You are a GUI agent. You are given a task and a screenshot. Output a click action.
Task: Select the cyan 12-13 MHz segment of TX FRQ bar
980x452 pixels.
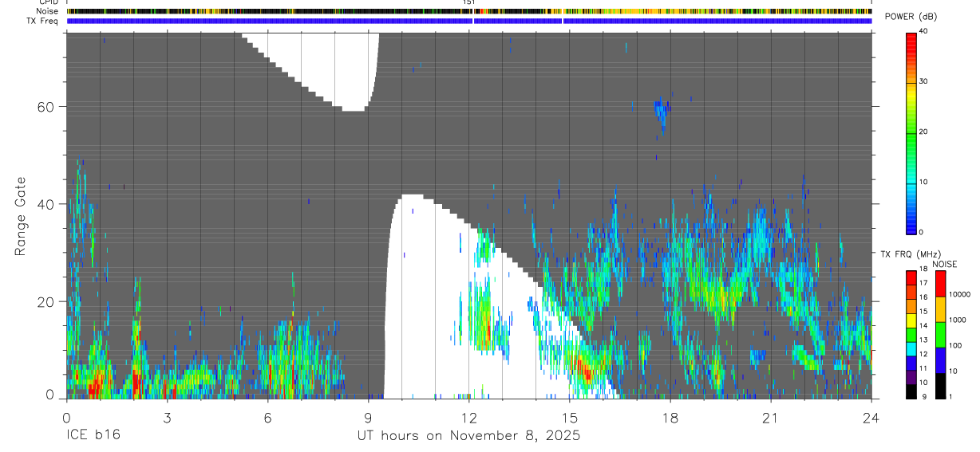(x=911, y=349)
